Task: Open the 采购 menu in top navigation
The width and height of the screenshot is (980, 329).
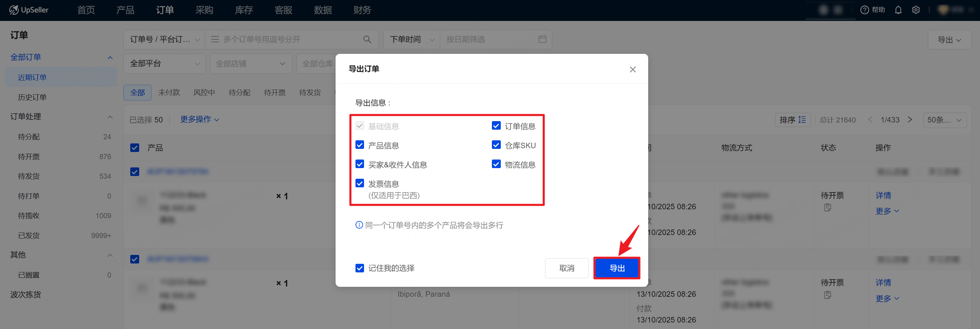Action: (x=204, y=10)
